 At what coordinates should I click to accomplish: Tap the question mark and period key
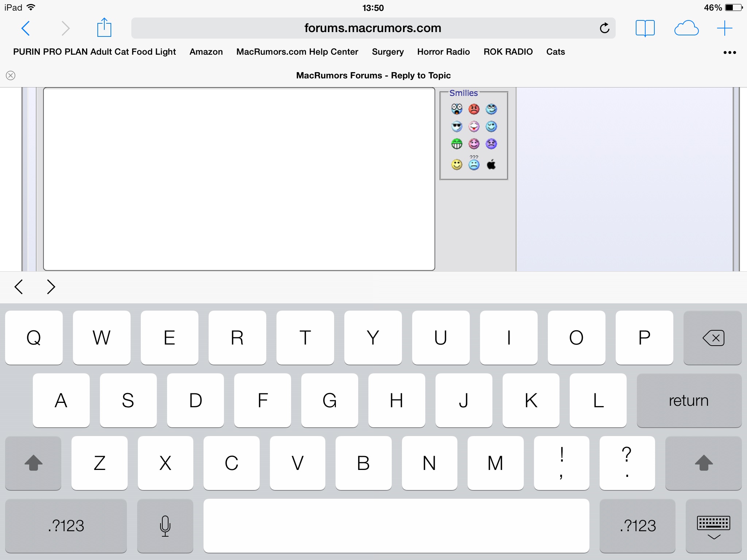click(627, 463)
